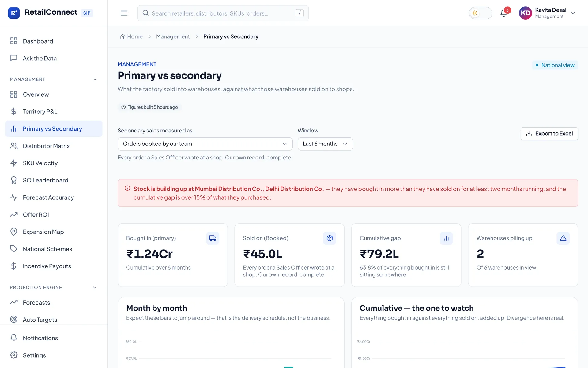
Task: Open Dashboard in the sidebar
Action: coord(54,41)
